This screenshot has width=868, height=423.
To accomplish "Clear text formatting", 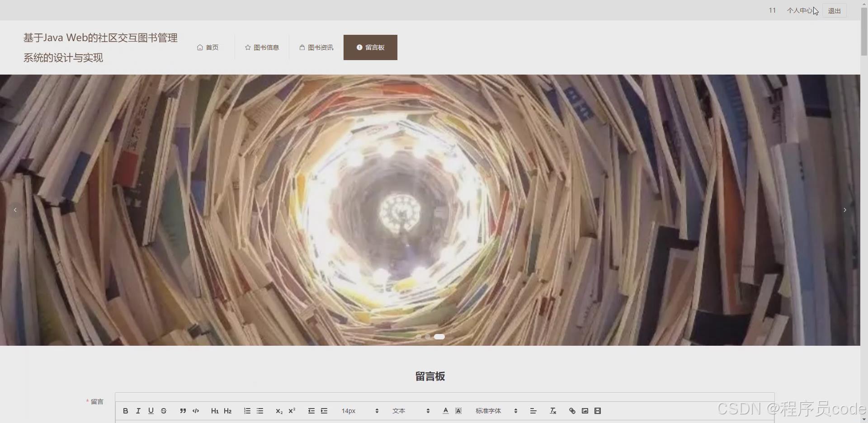I will (x=552, y=410).
